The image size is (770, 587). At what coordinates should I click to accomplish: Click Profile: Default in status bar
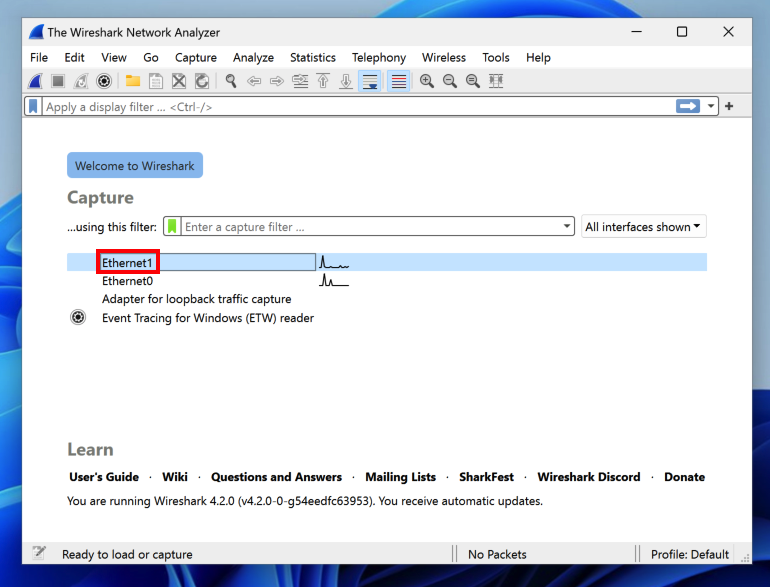tap(689, 554)
